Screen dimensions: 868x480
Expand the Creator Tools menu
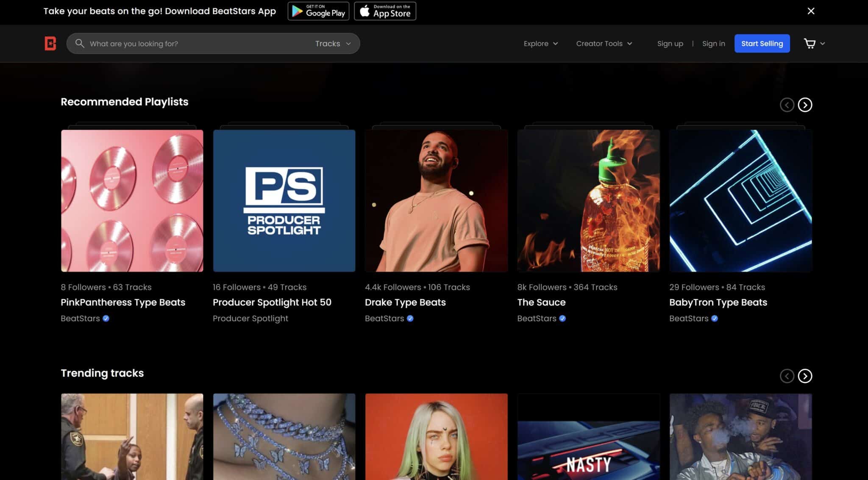coord(604,44)
